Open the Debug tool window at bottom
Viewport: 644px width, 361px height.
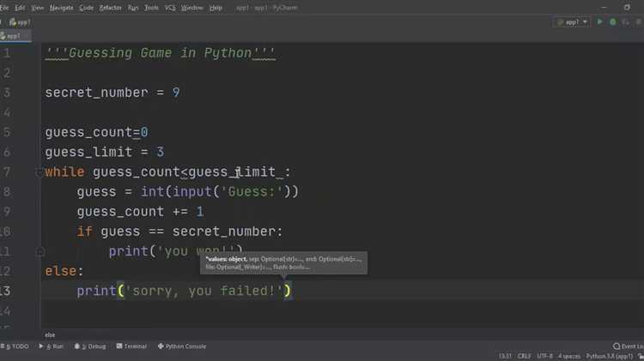(90, 346)
